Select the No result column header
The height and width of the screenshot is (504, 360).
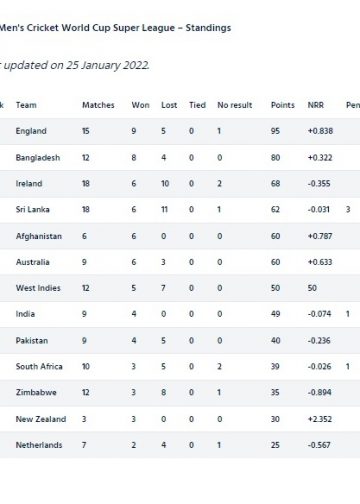click(x=235, y=105)
